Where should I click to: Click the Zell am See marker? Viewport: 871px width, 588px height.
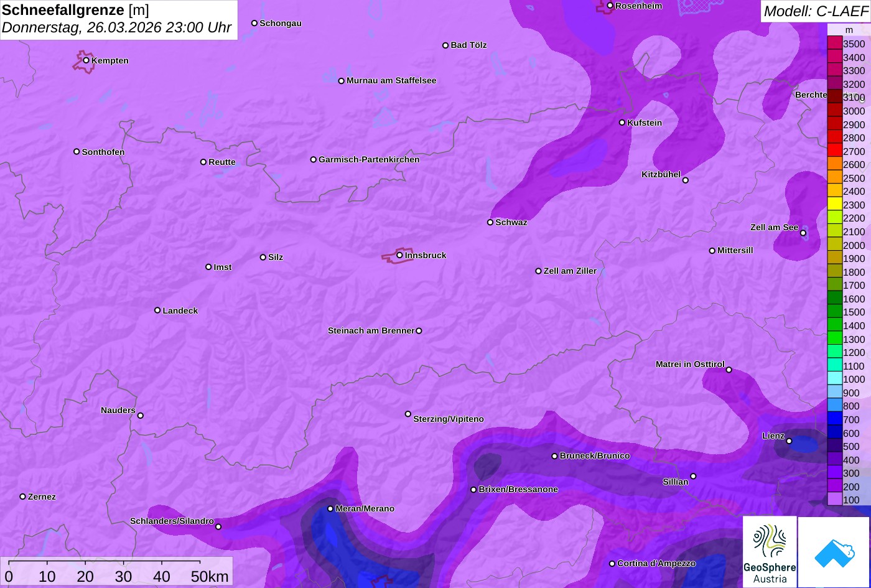click(x=803, y=233)
